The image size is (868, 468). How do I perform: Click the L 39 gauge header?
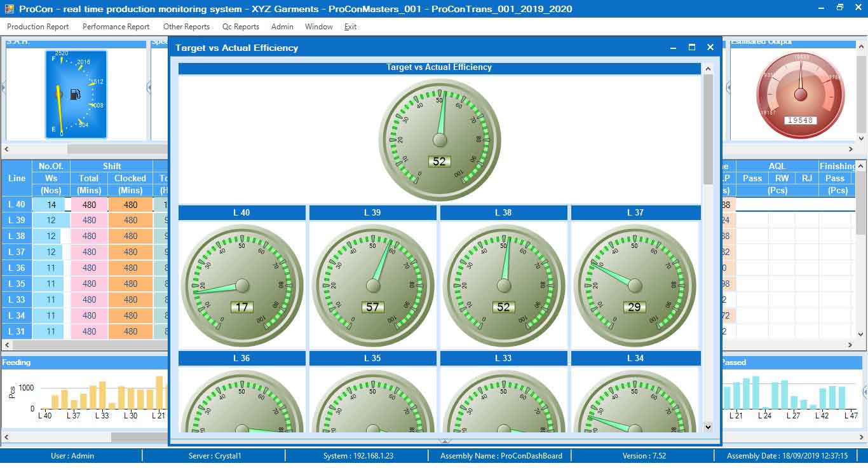372,212
